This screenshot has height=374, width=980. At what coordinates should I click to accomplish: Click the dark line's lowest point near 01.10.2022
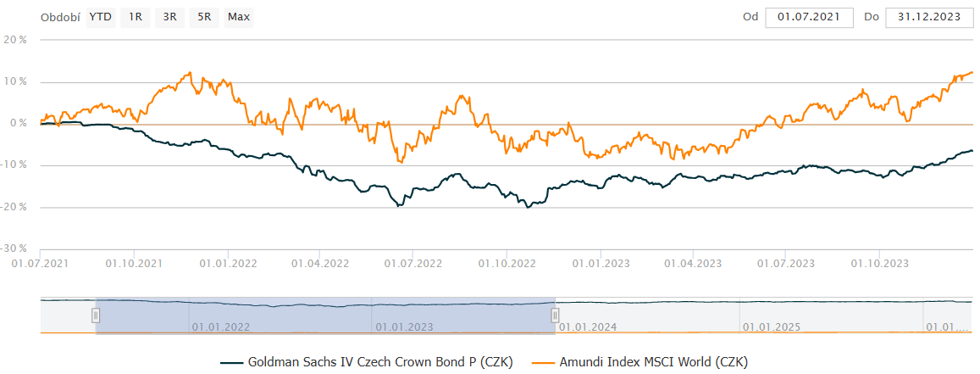[x=529, y=207]
